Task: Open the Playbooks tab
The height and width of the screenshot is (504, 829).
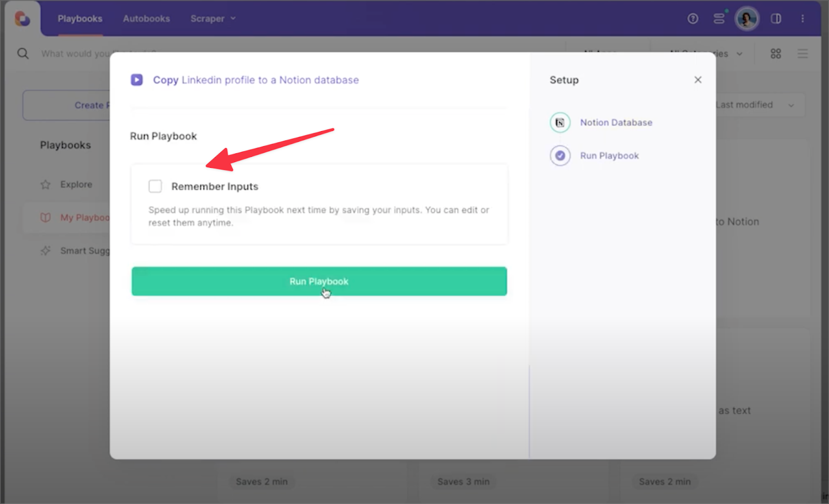Action: [x=80, y=19]
